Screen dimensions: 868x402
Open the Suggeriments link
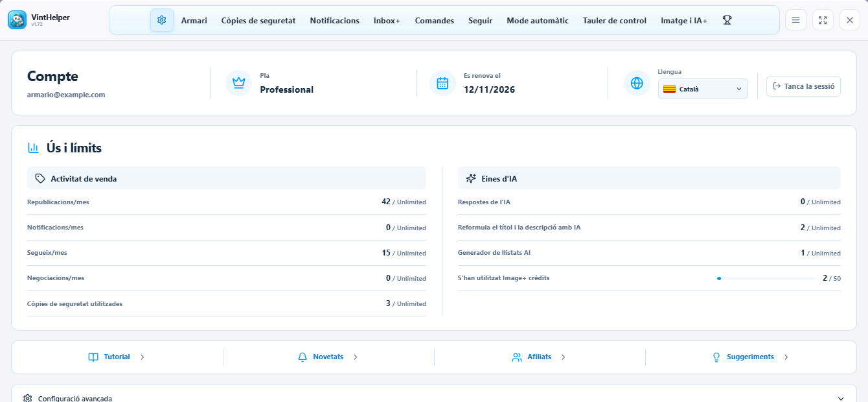pyautogui.click(x=751, y=357)
